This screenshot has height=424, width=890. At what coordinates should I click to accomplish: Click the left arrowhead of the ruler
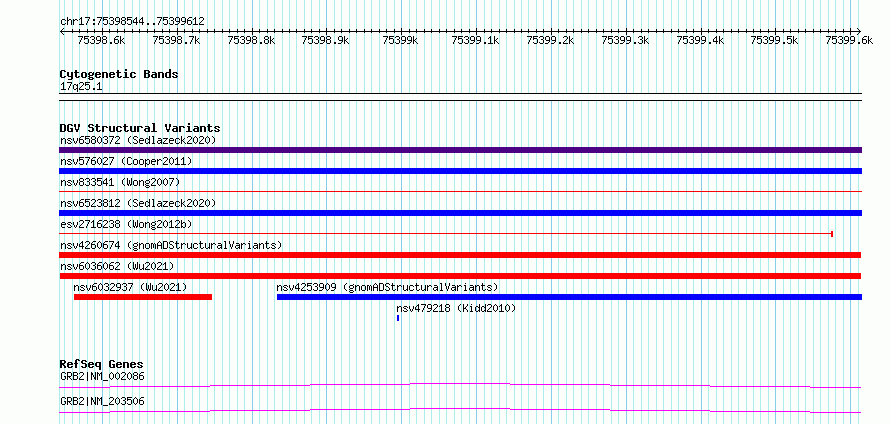(x=62, y=31)
